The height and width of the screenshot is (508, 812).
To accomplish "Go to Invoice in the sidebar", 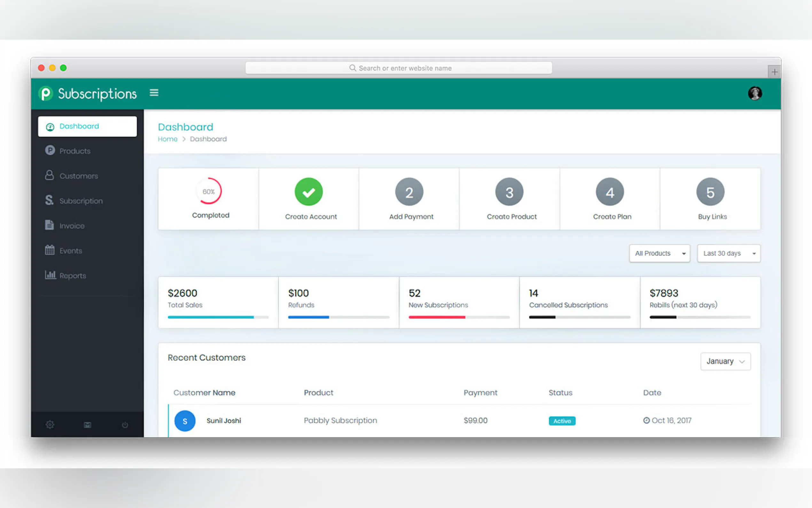I will tap(72, 226).
